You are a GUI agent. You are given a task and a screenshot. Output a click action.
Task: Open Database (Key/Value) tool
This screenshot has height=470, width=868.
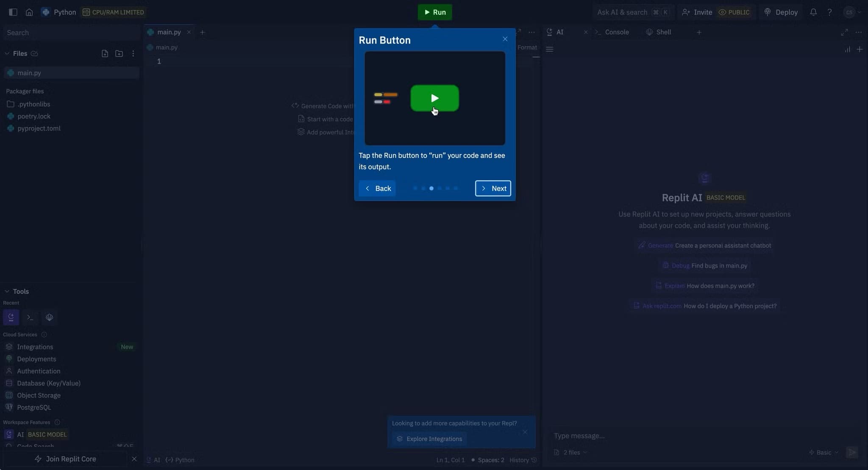pyautogui.click(x=49, y=383)
